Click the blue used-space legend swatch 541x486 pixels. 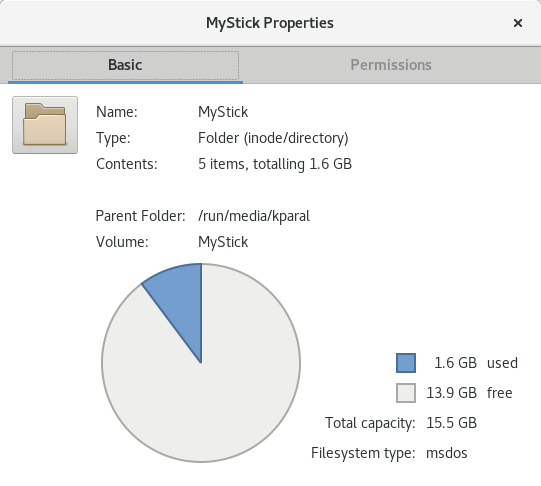click(406, 363)
